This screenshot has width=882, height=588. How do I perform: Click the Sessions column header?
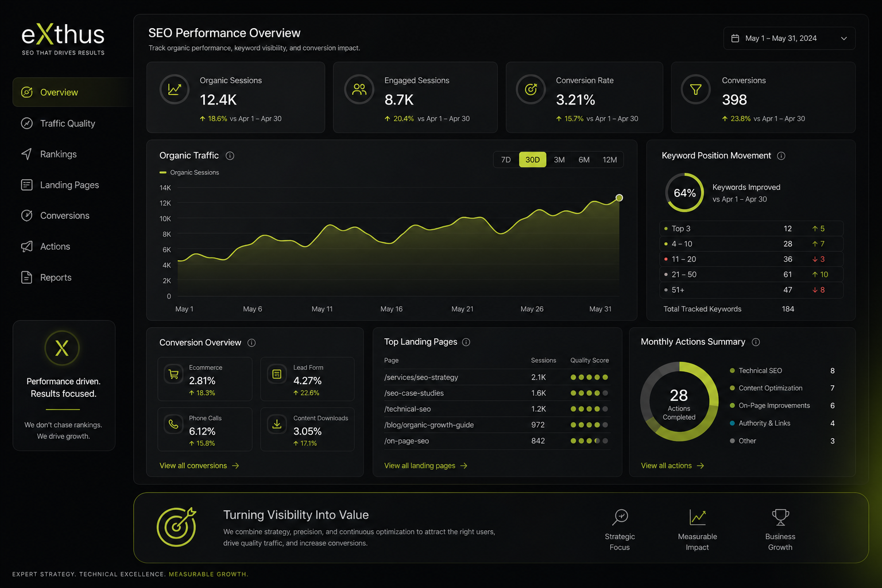[543, 361]
